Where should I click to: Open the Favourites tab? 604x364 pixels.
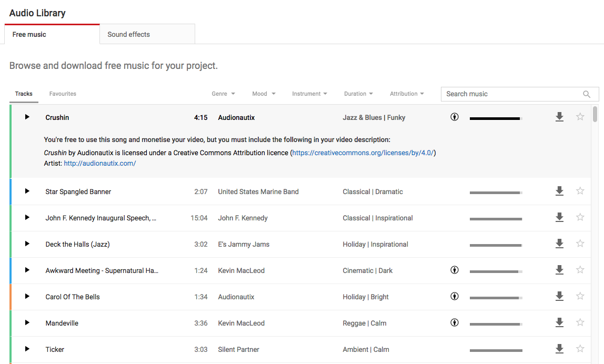(63, 94)
